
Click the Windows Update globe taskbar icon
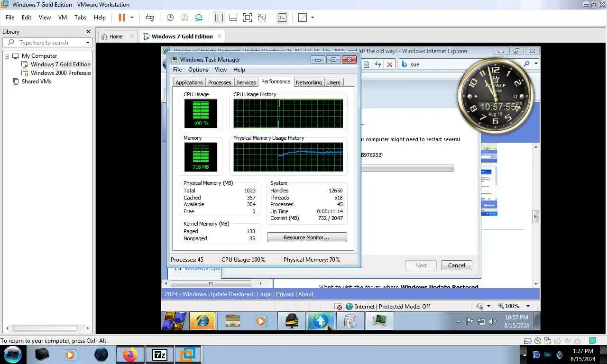[321, 321]
